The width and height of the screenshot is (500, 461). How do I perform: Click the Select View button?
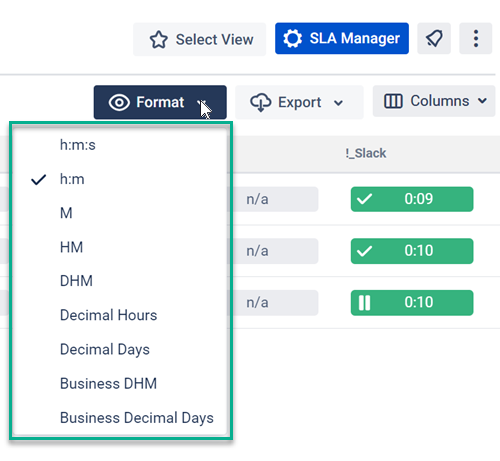coord(199,39)
